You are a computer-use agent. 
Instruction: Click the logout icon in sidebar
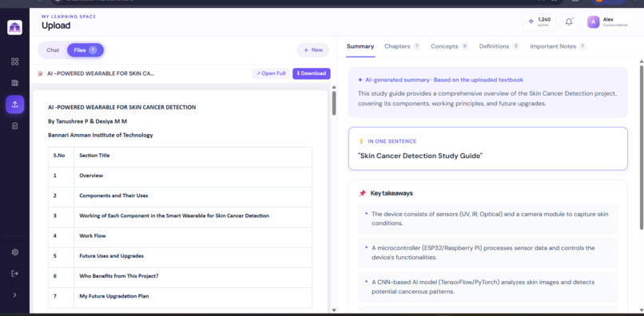[15, 274]
